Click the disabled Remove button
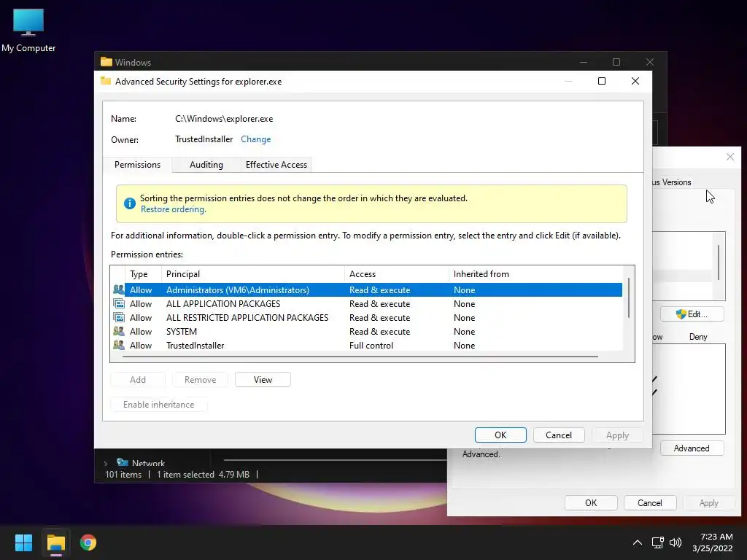This screenshot has height=560, width=747. click(x=200, y=379)
